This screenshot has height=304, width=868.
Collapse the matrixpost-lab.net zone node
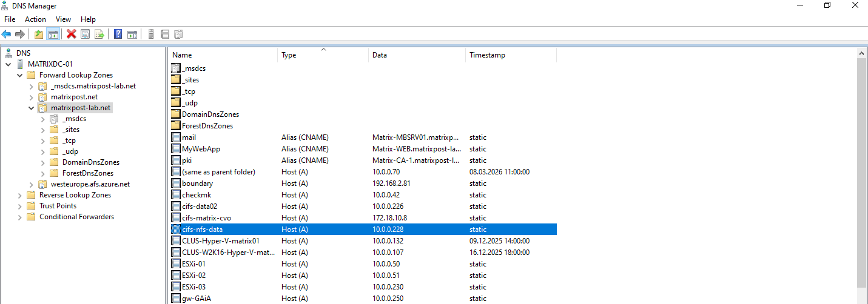31,108
